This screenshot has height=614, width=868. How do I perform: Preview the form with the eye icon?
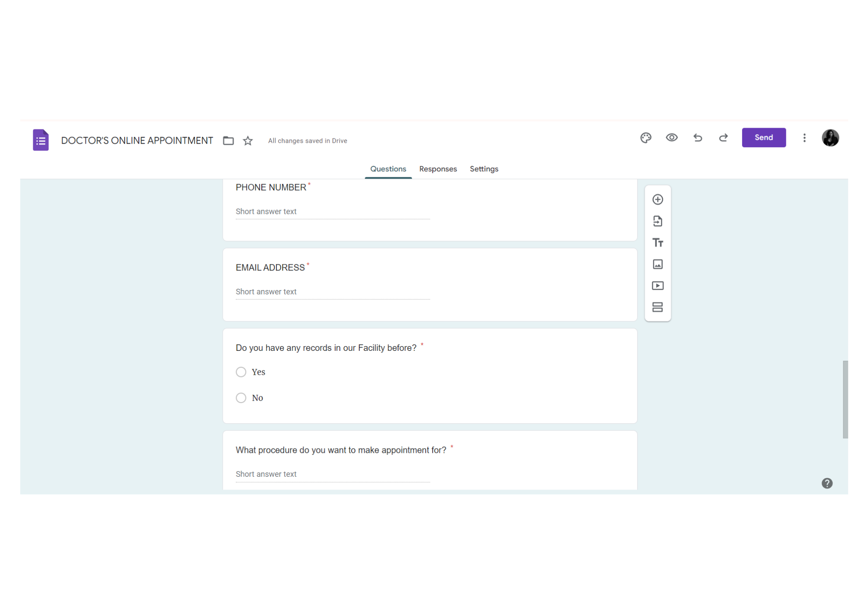[671, 138]
